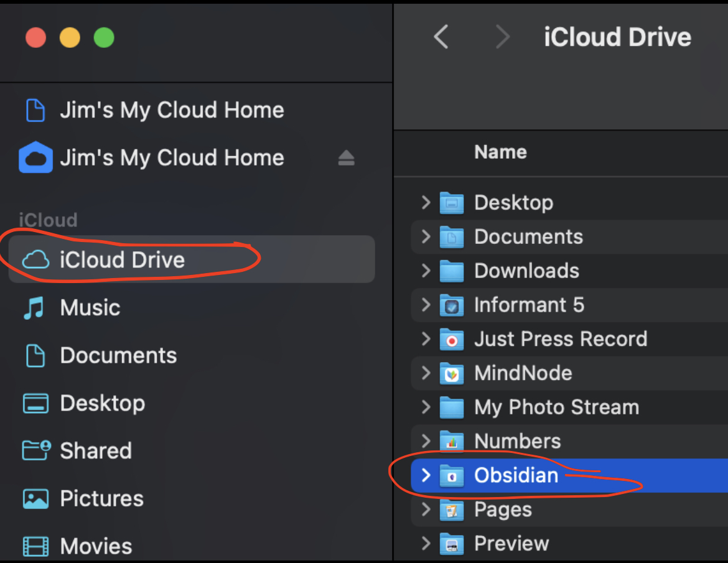Close the Finder window with red button
728x563 pixels.
tap(35, 37)
